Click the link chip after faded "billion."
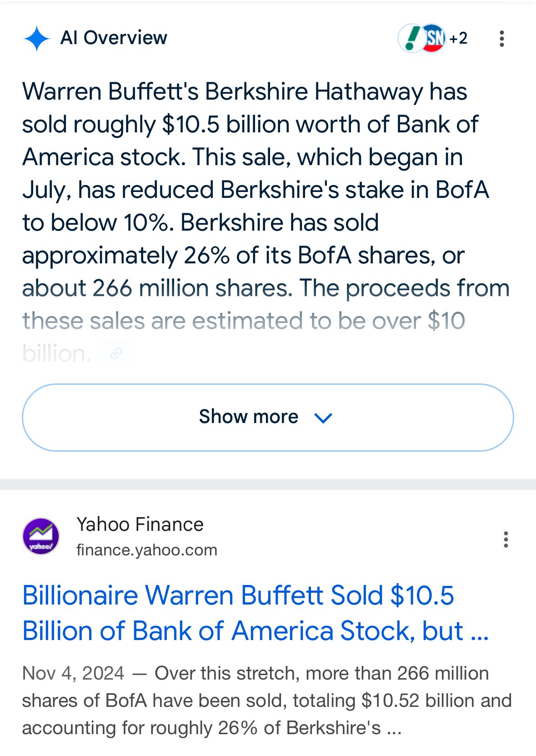This screenshot has width=536, height=756. pyautogui.click(x=116, y=353)
